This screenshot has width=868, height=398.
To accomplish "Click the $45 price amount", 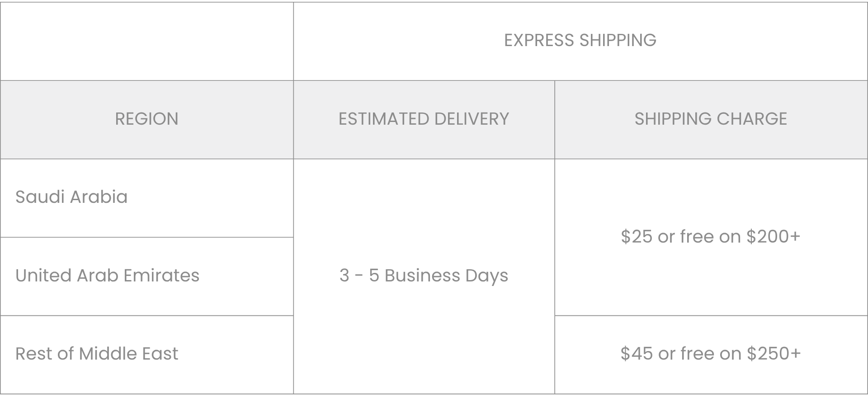I will click(637, 354).
